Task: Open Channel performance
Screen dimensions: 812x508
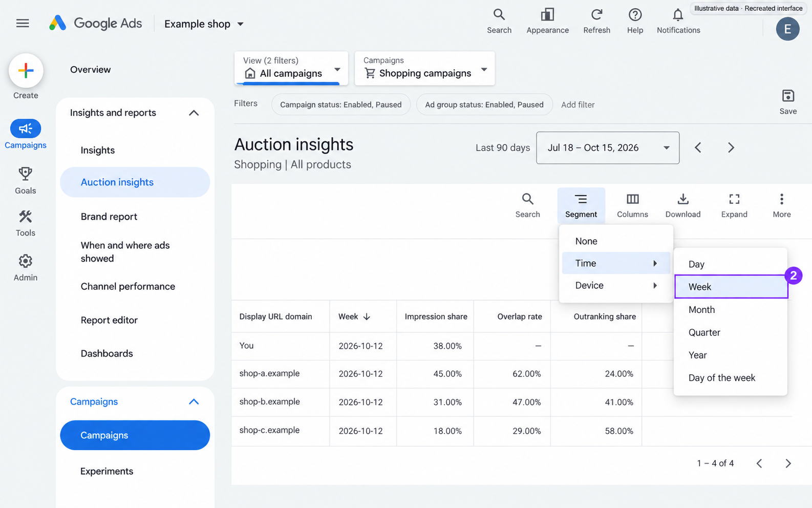Action: click(x=127, y=286)
